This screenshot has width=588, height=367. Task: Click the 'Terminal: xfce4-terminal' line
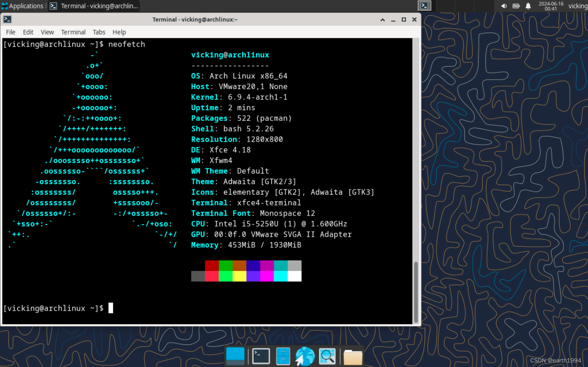click(246, 203)
